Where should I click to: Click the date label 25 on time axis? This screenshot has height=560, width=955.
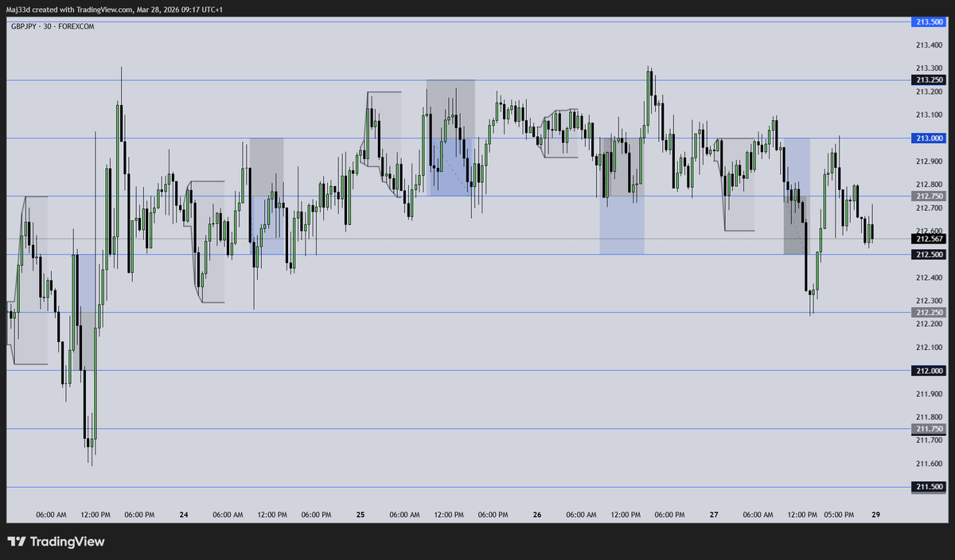point(361,515)
